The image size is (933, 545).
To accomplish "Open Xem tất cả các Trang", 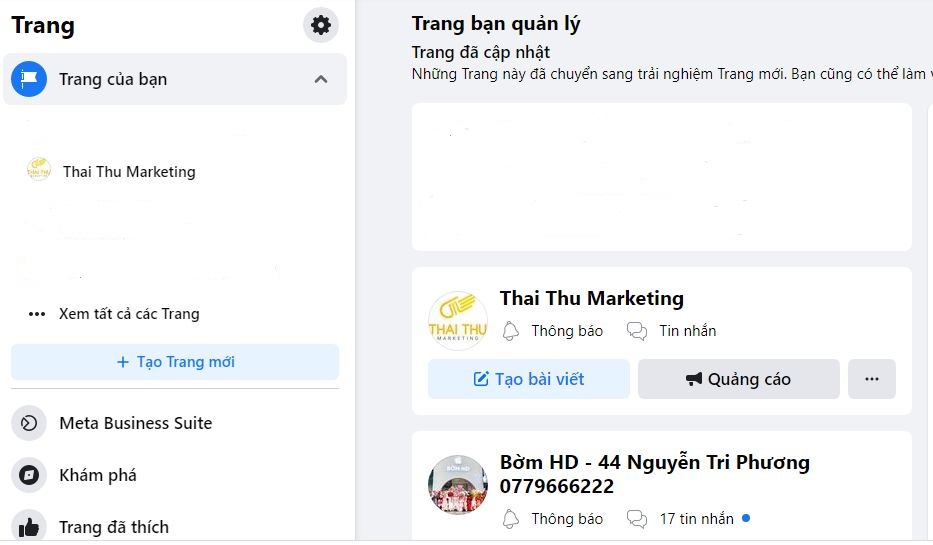I will [129, 313].
